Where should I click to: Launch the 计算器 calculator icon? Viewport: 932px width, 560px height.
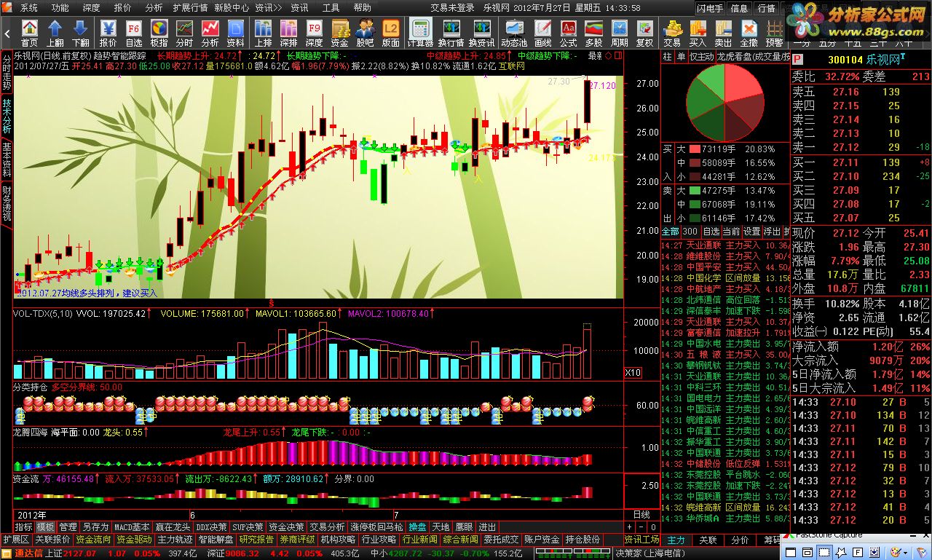(x=420, y=33)
